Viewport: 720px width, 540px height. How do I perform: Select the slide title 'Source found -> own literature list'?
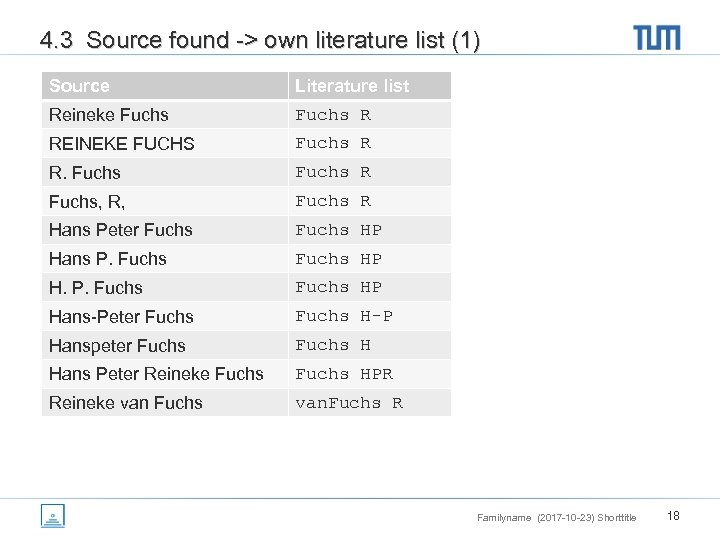coord(260,41)
